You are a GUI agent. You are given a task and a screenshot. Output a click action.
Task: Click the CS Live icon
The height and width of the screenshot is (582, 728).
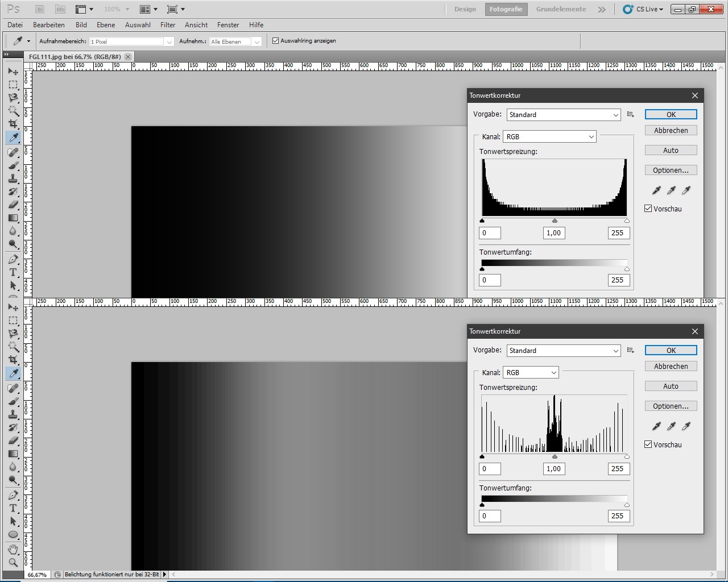point(628,9)
